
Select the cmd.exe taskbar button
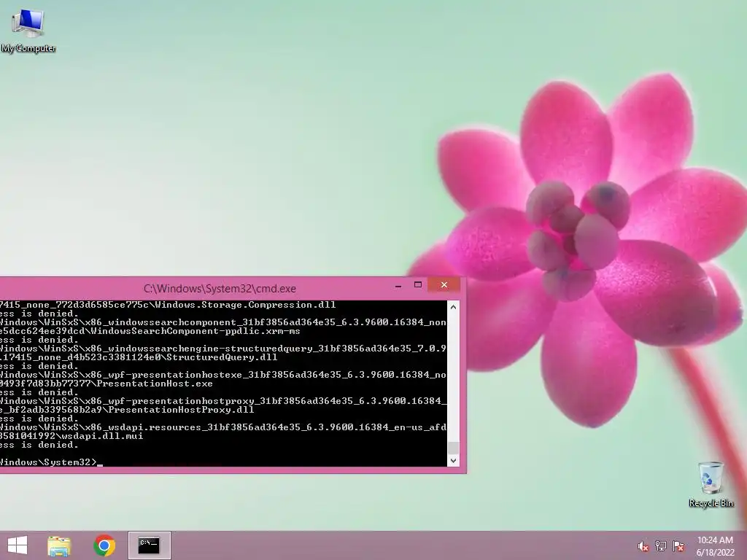tap(149, 545)
